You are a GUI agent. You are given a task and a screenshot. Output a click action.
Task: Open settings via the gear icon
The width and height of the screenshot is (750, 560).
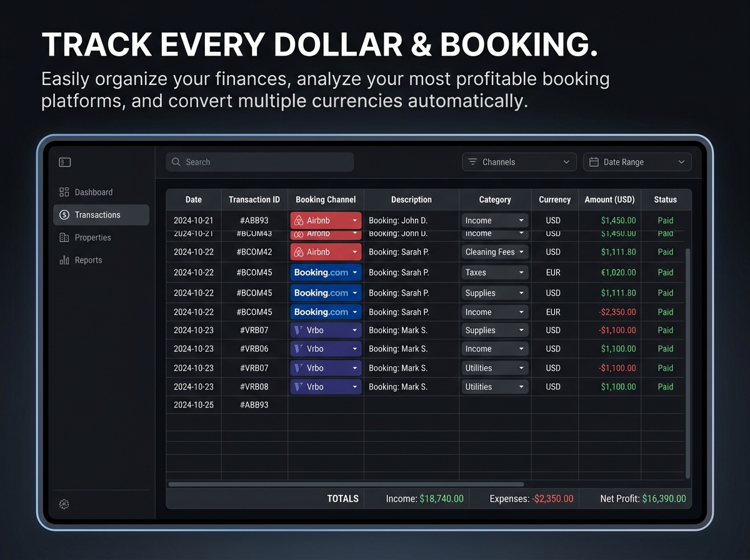(64, 504)
